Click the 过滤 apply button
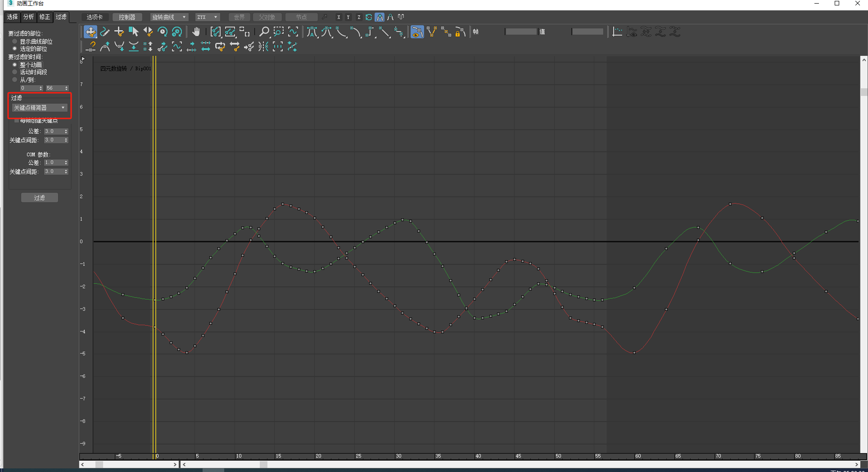Image resolution: width=868 pixels, height=472 pixels. click(x=40, y=198)
